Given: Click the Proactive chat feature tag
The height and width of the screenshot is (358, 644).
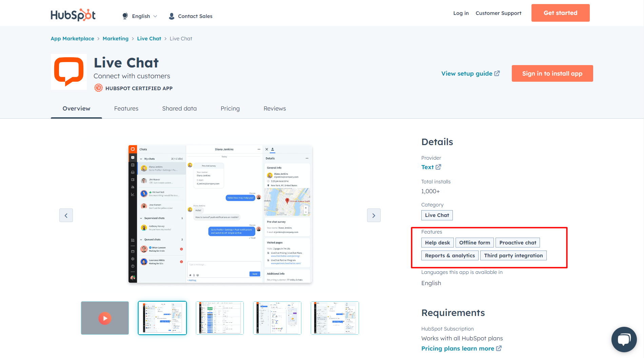Looking at the screenshot, I should point(518,243).
